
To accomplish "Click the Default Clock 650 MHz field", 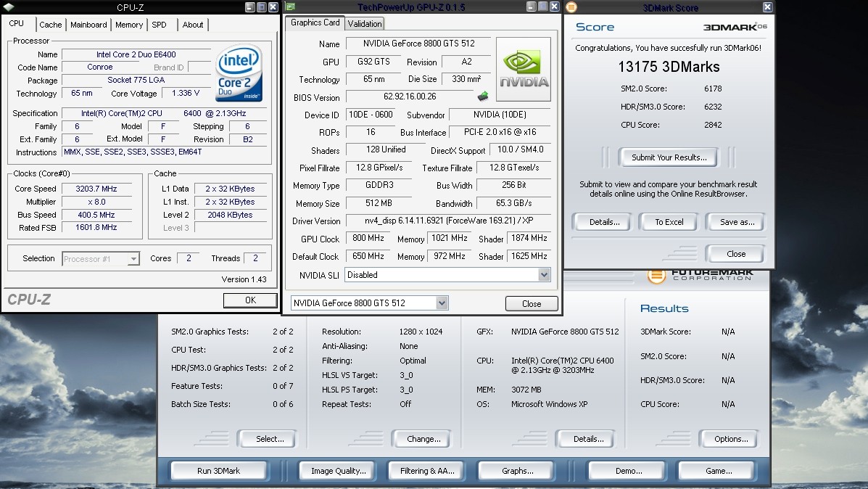I will (368, 256).
